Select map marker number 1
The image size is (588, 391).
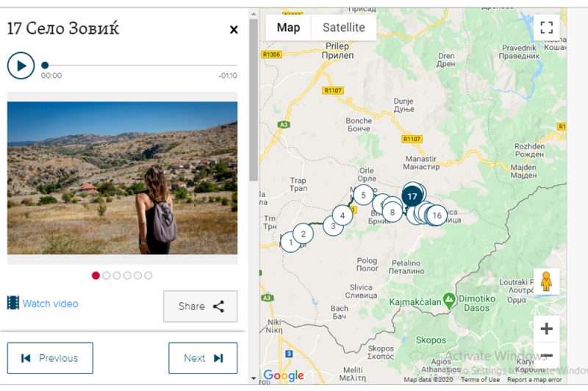(291, 242)
